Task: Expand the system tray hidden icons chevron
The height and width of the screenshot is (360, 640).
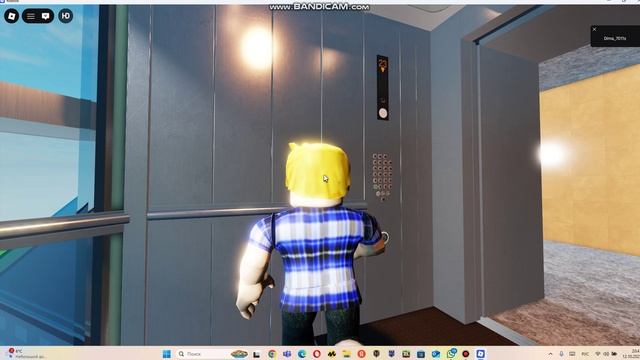Action: click(x=550, y=354)
